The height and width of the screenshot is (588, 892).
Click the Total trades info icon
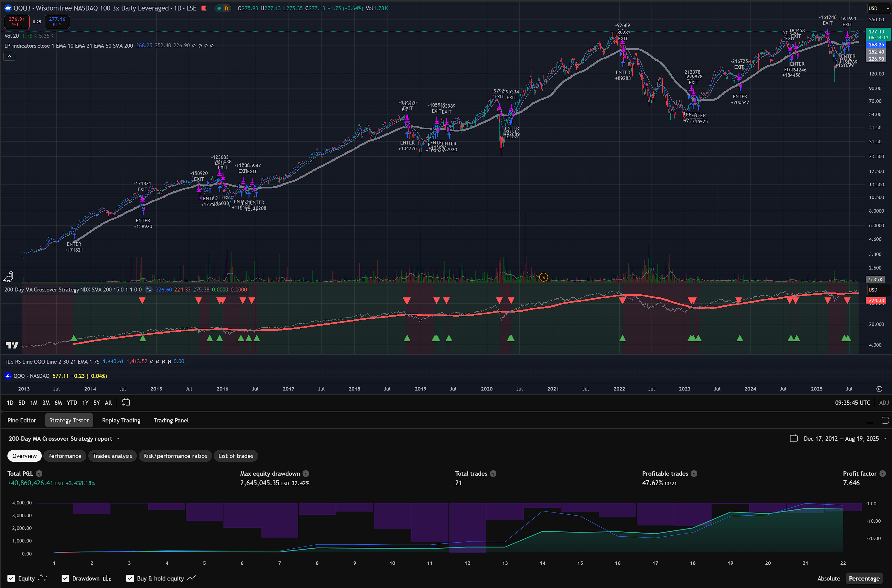point(493,473)
